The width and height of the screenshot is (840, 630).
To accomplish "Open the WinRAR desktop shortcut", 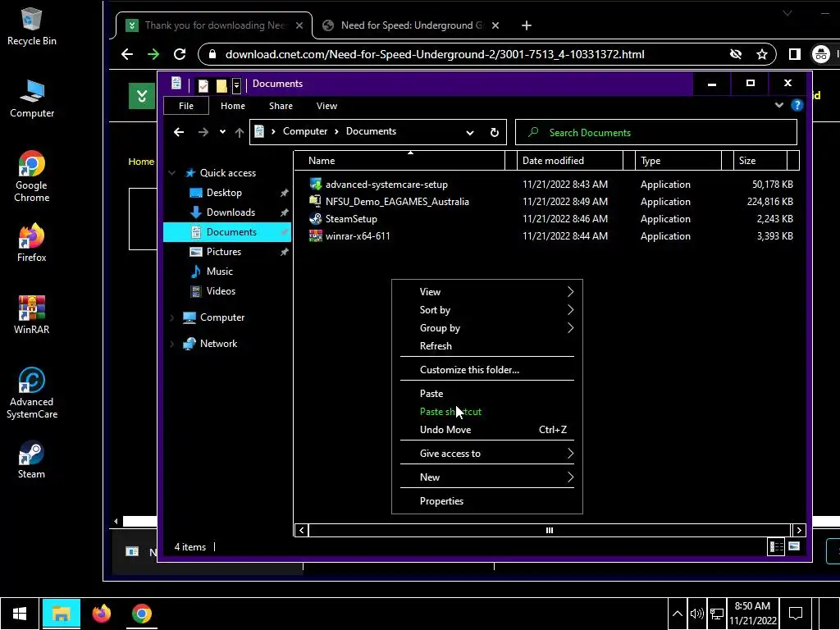I will (32, 315).
